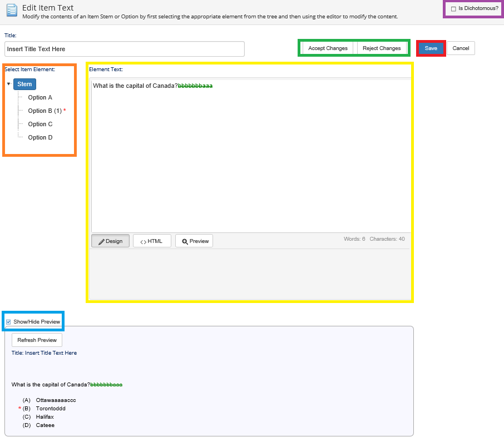Toggle the Show/Hide Preview checkbox
504x442 pixels.
[x=8, y=322]
